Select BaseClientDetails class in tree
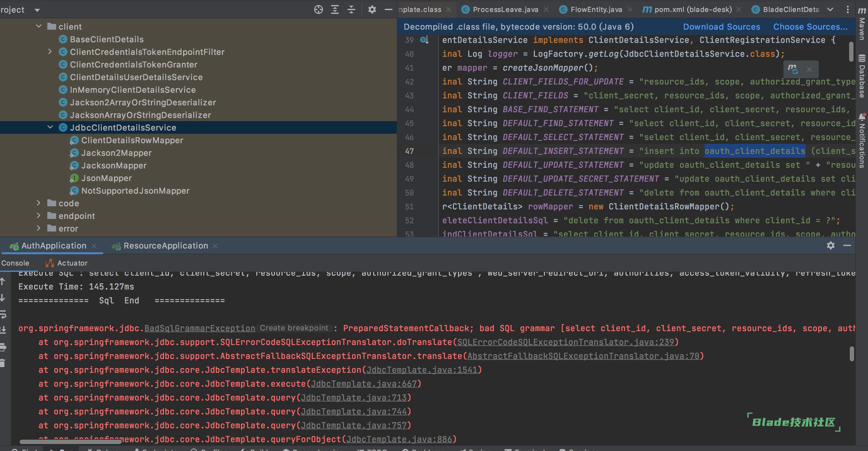868x451 pixels. (x=107, y=39)
